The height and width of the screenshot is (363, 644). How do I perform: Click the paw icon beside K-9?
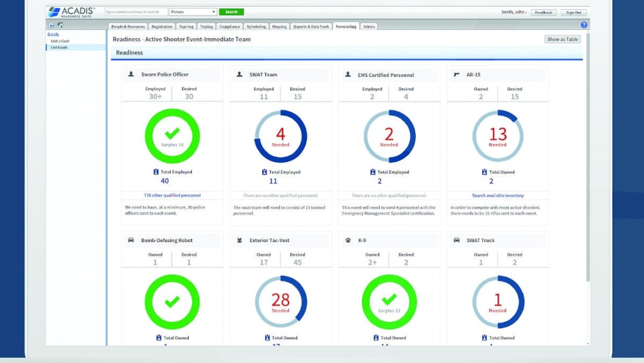[x=348, y=240]
